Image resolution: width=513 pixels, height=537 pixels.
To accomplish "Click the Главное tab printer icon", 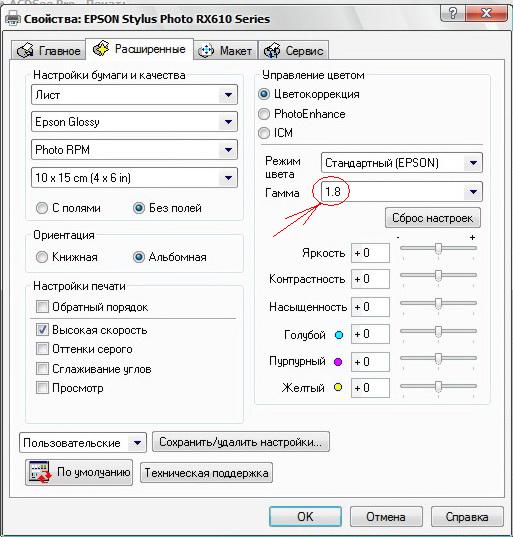I will [25, 51].
